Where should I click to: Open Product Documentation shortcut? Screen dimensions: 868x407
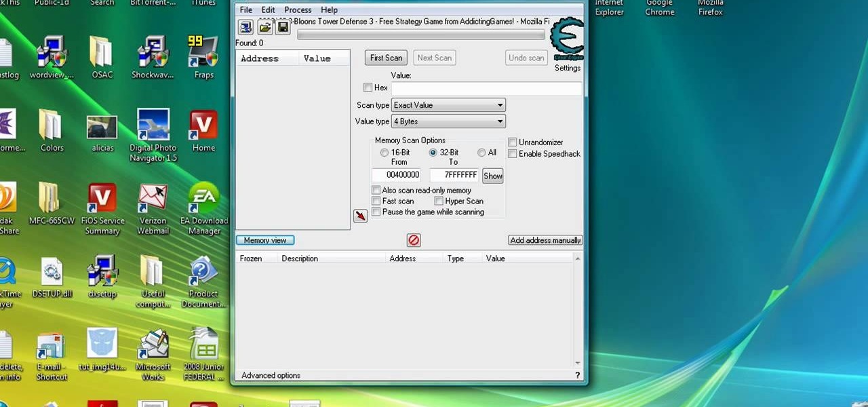click(203, 282)
